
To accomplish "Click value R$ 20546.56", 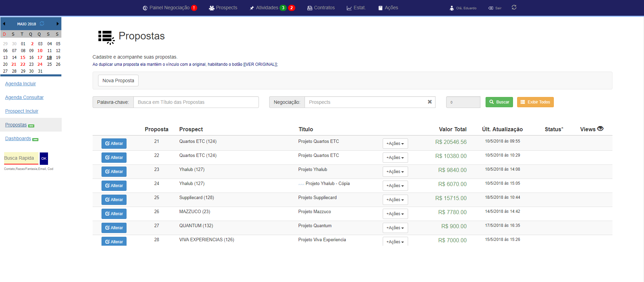I will tap(451, 142).
